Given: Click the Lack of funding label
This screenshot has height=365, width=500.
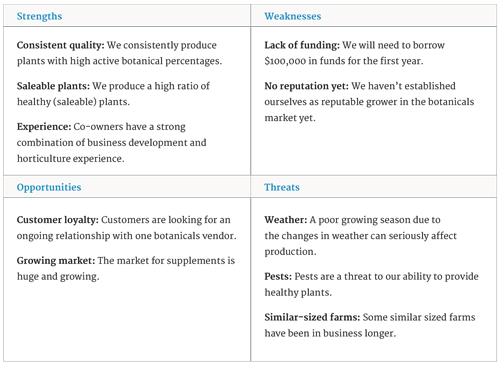Looking at the screenshot, I should (302, 45).
